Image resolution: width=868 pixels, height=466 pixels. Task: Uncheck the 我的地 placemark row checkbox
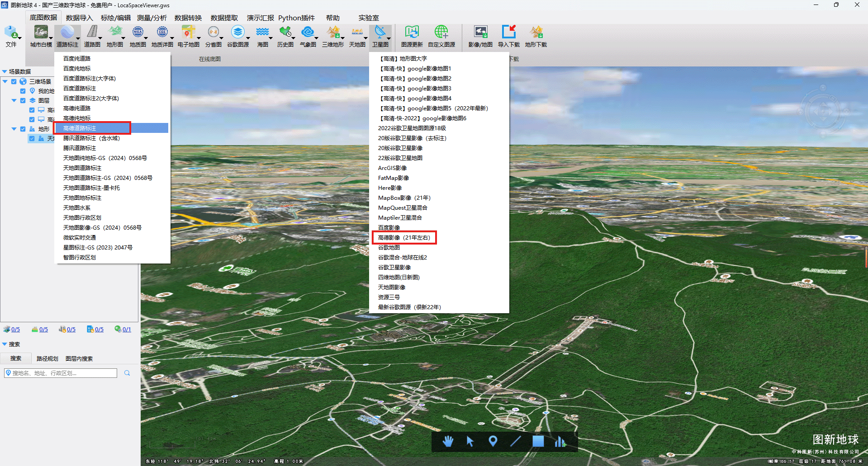point(23,91)
